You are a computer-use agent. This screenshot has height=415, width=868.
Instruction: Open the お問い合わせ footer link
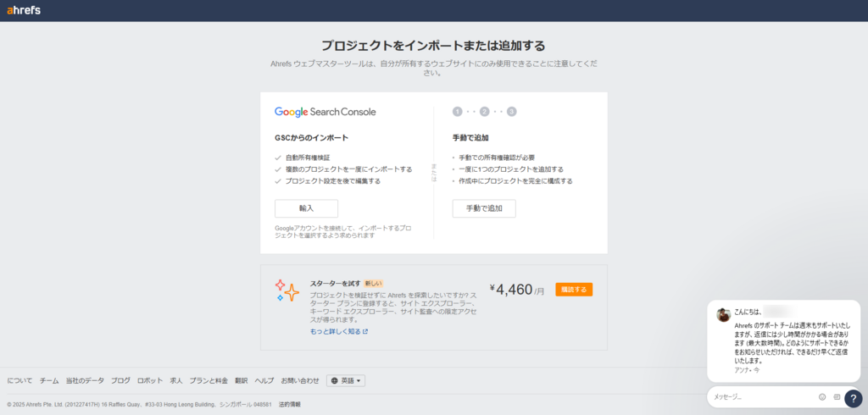(x=300, y=380)
